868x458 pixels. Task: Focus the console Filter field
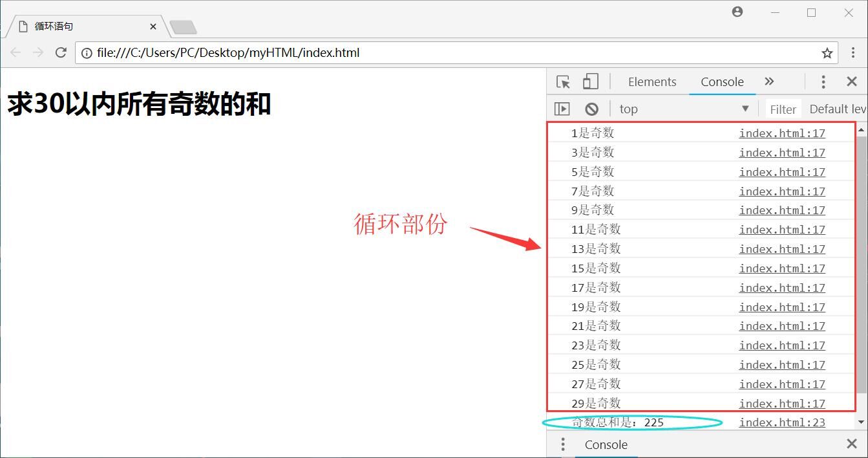[783, 109]
